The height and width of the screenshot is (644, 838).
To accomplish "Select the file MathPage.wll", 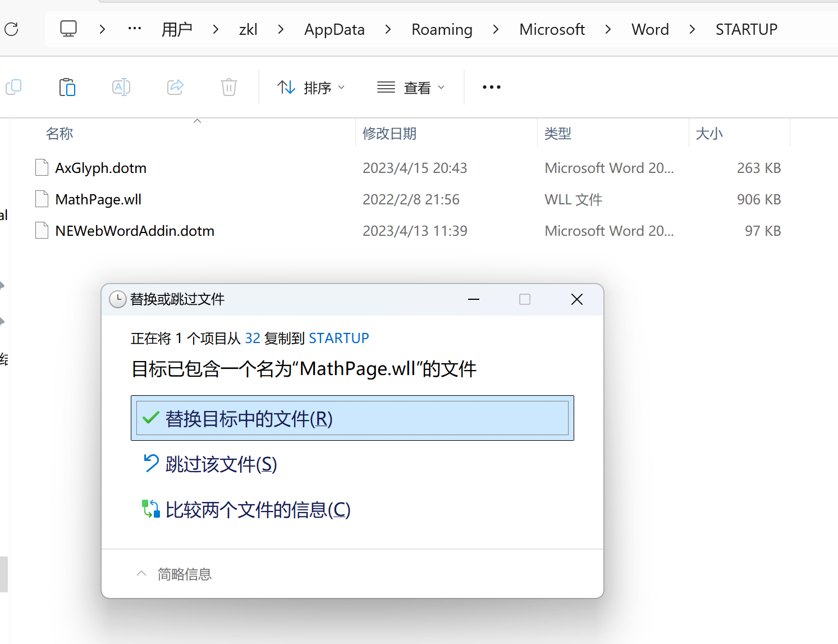I will click(98, 199).
